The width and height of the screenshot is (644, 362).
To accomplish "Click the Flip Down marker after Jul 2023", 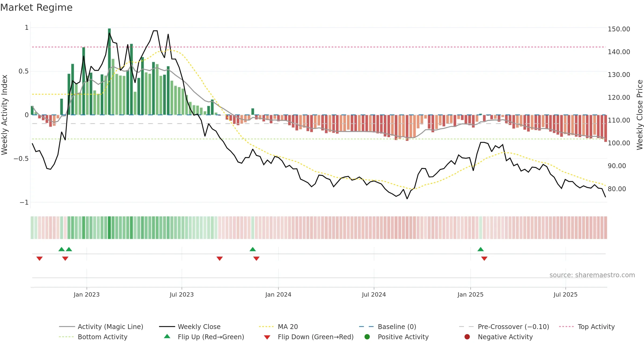I will (x=219, y=258).
